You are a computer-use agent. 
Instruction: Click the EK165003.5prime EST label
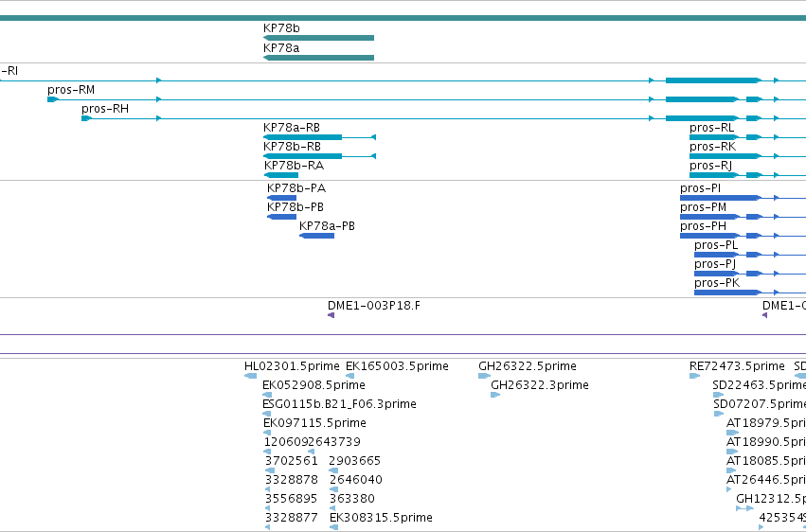click(x=397, y=366)
